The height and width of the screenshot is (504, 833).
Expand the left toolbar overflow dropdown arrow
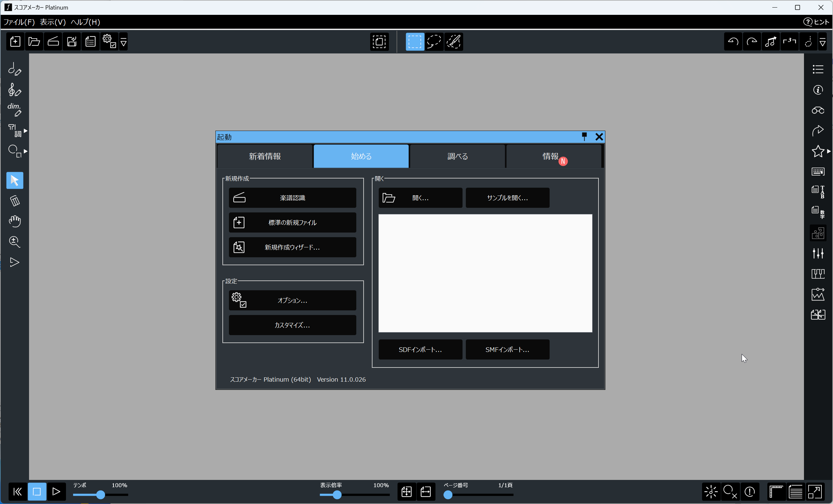tap(123, 42)
